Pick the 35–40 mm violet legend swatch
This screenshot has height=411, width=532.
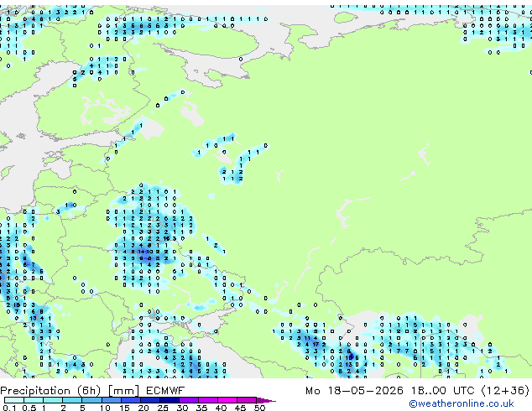click(207, 400)
